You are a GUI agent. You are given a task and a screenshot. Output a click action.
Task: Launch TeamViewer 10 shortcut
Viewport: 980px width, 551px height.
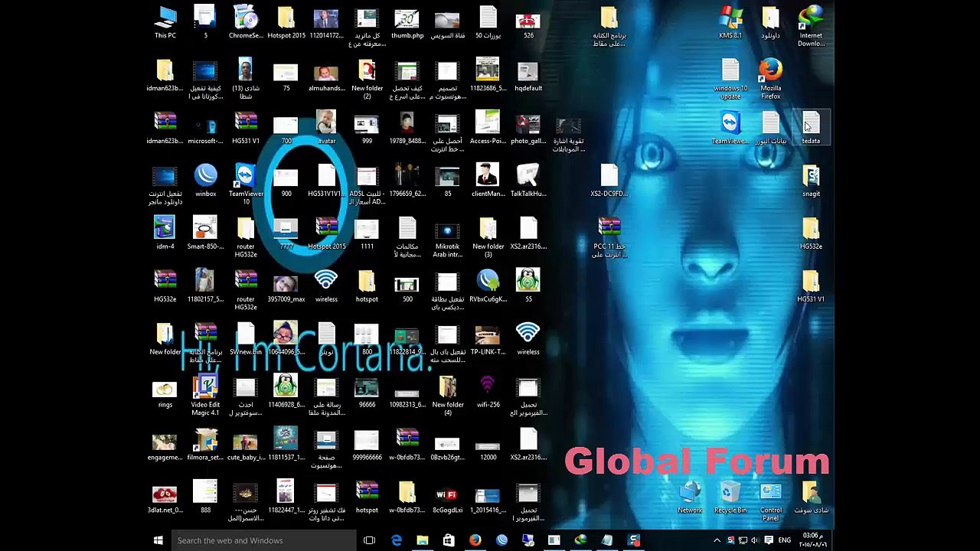pos(246,184)
